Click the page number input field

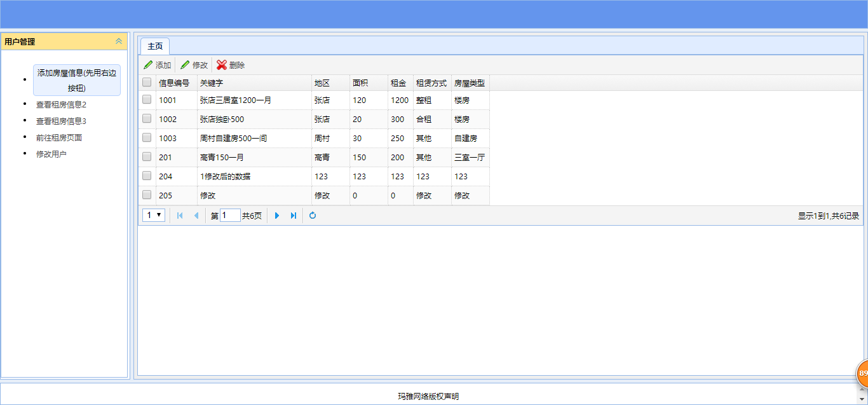[x=230, y=216]
